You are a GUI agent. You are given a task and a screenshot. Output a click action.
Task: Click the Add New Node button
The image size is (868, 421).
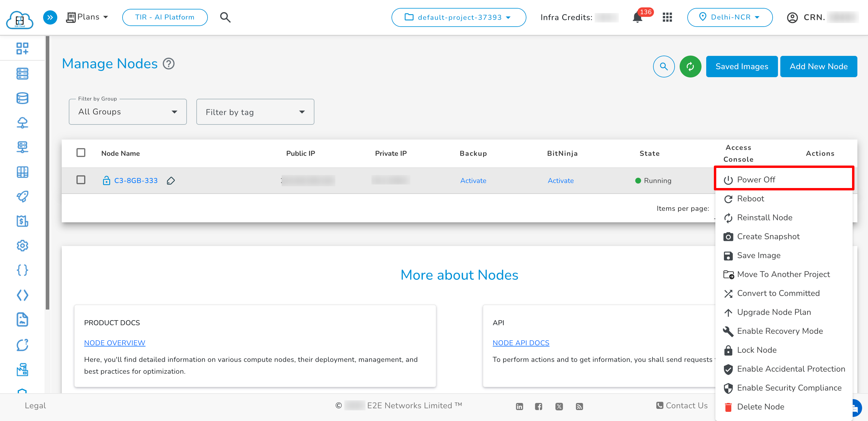coord(818,67)
